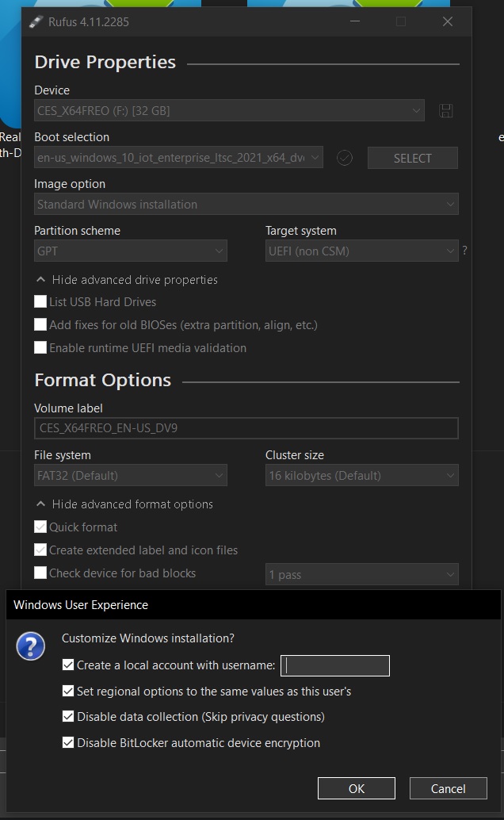504x820 pixels.
Task: Toggle Enable runtime UEFI media validation
Action: 40,348
